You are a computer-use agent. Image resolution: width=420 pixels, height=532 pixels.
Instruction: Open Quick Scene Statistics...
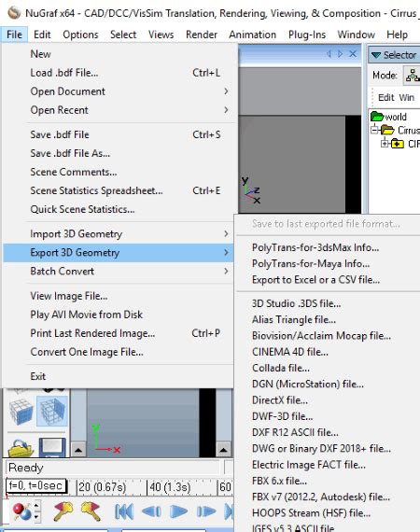[x=118, y=209]
